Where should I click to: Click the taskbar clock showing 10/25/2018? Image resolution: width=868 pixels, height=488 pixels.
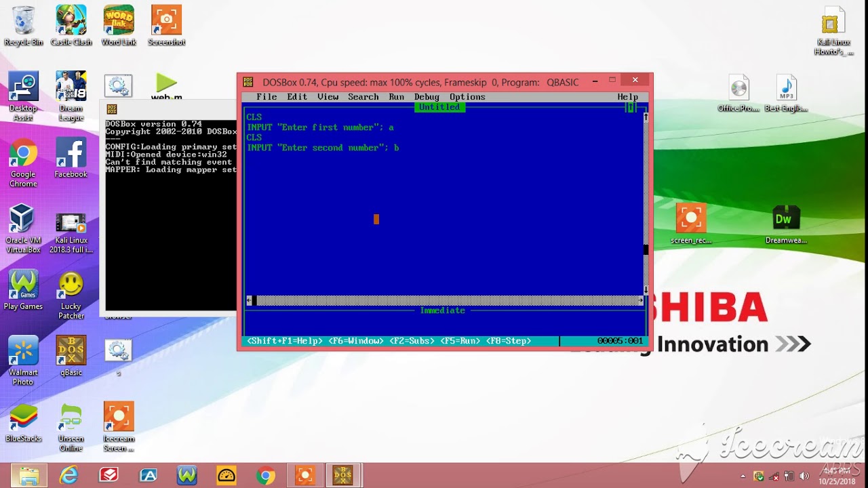tap(837, 476)
